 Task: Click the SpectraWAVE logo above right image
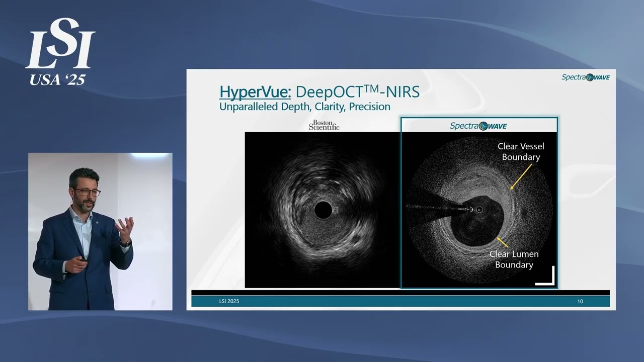coord(478,126)
